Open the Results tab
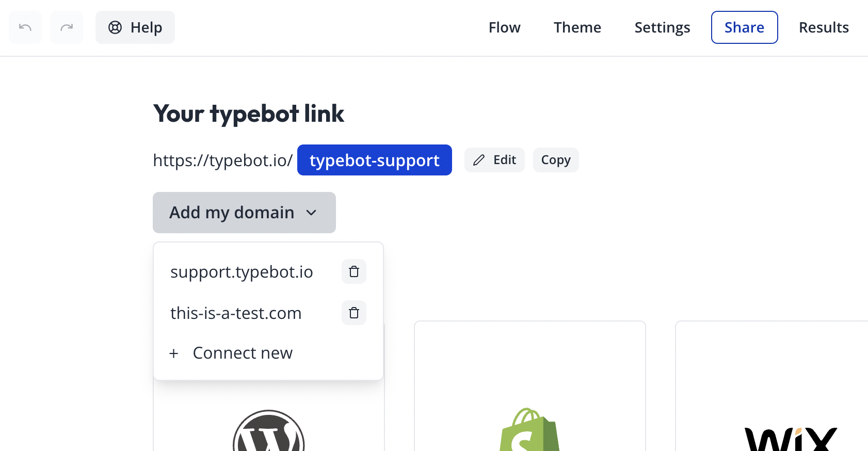868x451 pixels. click(824, 27)
